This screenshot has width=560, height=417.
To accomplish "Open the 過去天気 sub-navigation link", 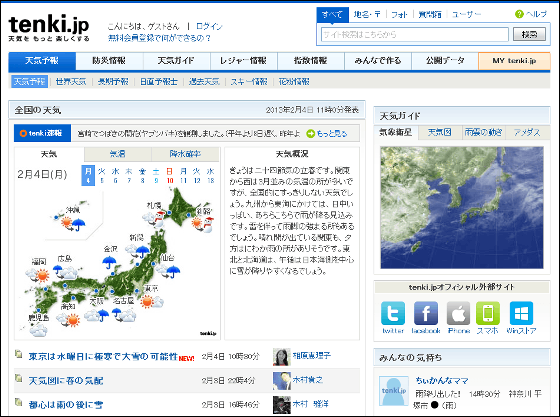I will 204,82.
